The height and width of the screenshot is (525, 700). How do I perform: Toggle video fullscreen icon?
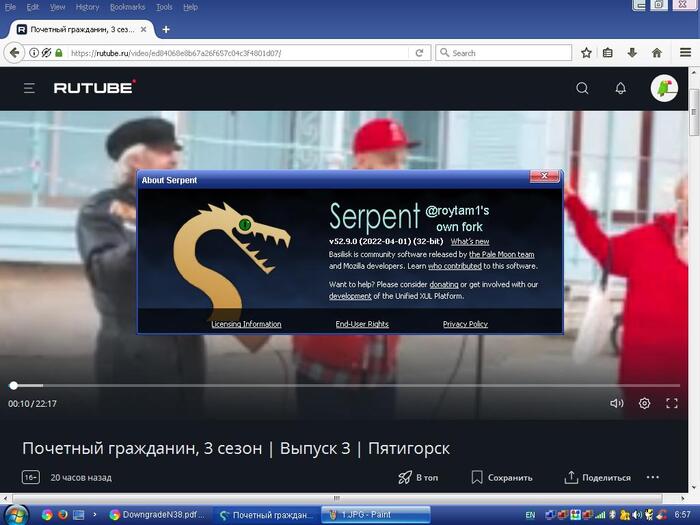[x=671, y=404]
